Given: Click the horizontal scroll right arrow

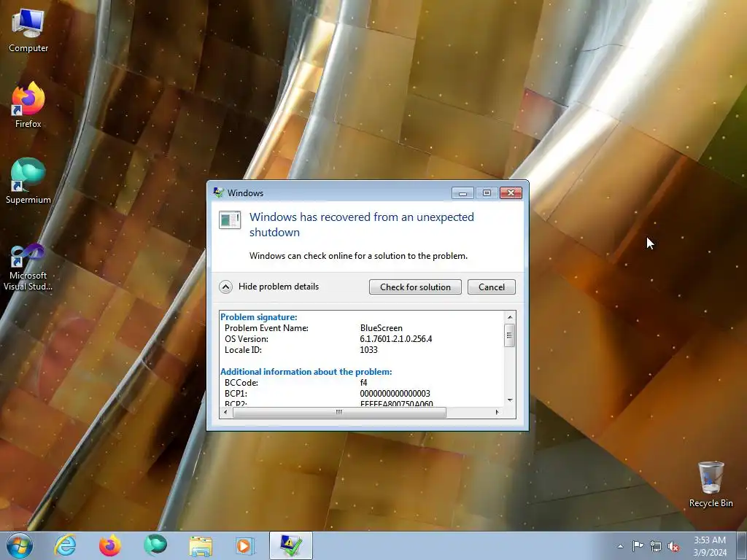Looking at the screenshot, I should click(x=498, y=413).
